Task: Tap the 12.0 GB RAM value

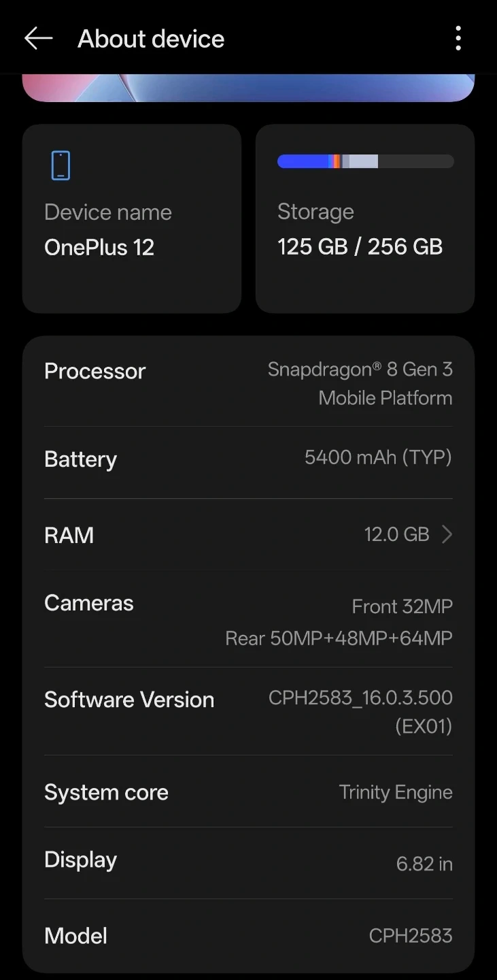Action: point(396,534)
